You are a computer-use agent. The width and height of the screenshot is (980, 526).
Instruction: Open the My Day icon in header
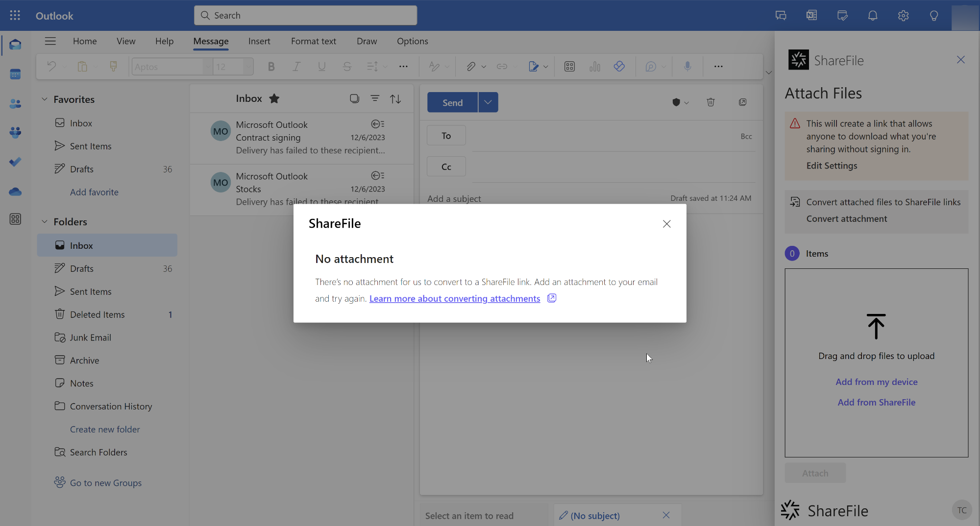[x=842, y=15]
